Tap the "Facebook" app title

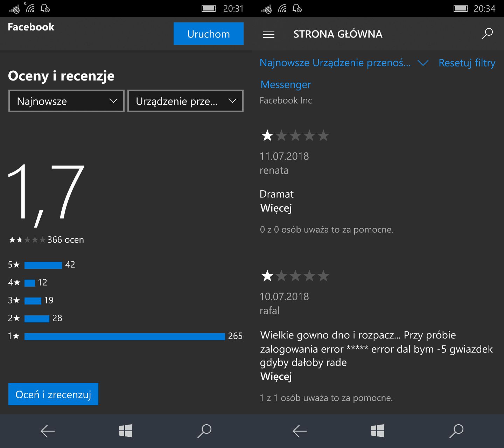pyautogui.click(x=31, y=27)
